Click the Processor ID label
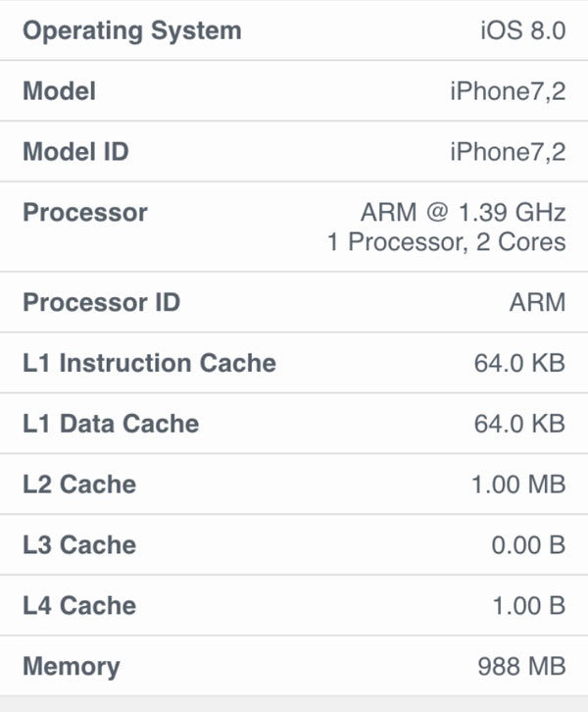 101,302
